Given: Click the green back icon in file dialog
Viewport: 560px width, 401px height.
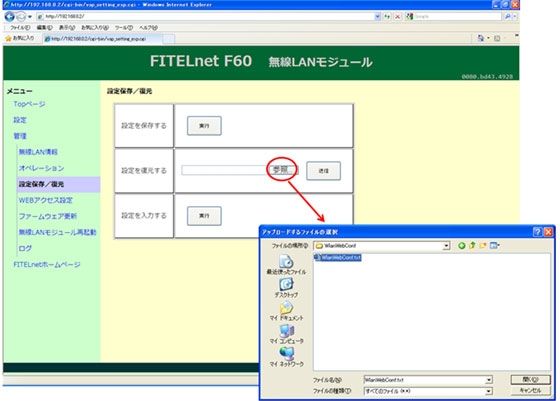Looking at the screenshot, I should click(462, 246).
